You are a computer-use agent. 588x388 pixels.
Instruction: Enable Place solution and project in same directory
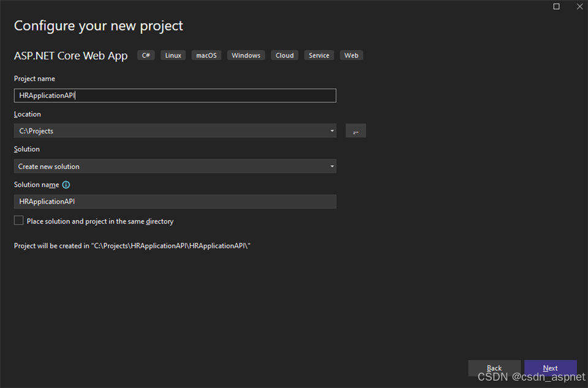pos(19,220)
